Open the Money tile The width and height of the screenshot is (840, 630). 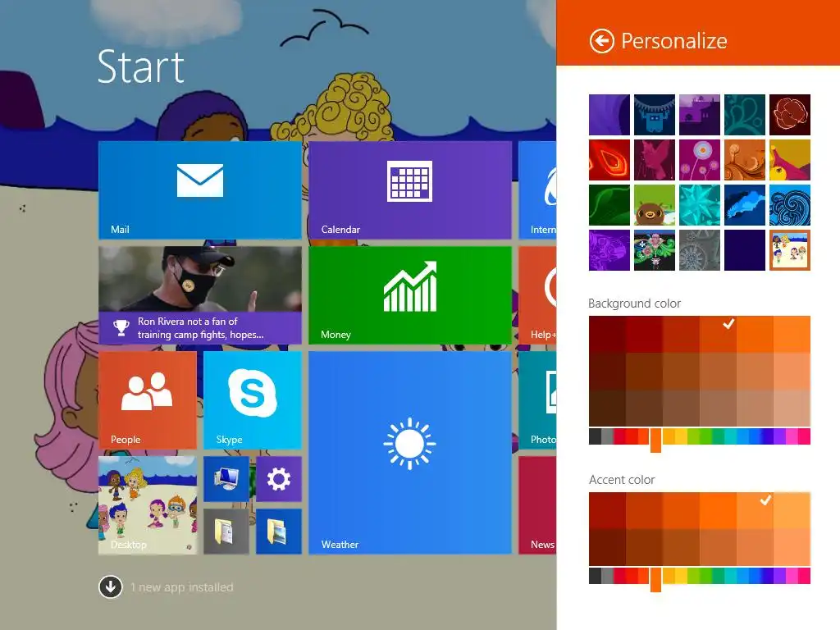[x=410, y=294]
